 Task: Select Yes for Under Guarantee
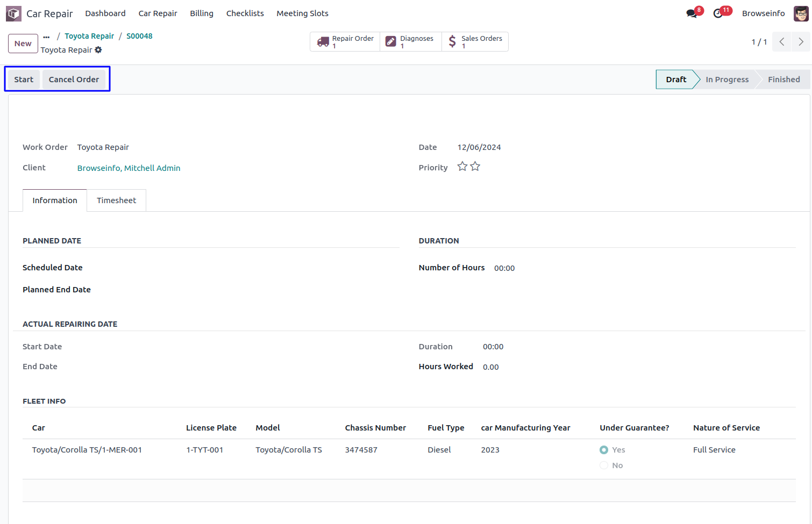tap(604, 450)
